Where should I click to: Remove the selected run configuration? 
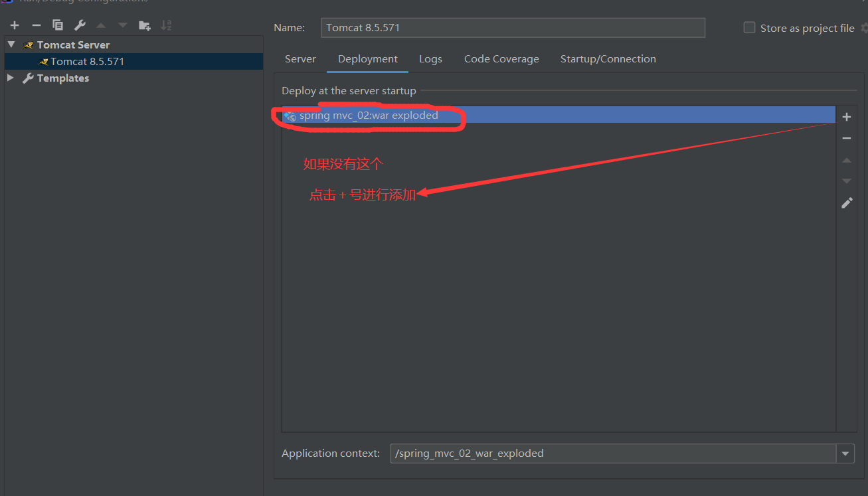pyautogui.click(x=37, y=25)
